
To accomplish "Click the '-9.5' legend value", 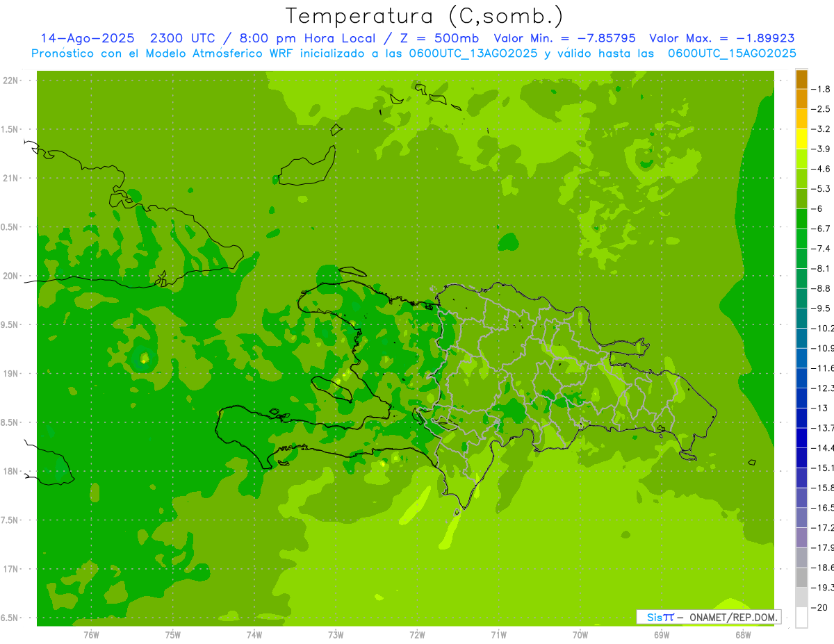I will click(821, 308).
